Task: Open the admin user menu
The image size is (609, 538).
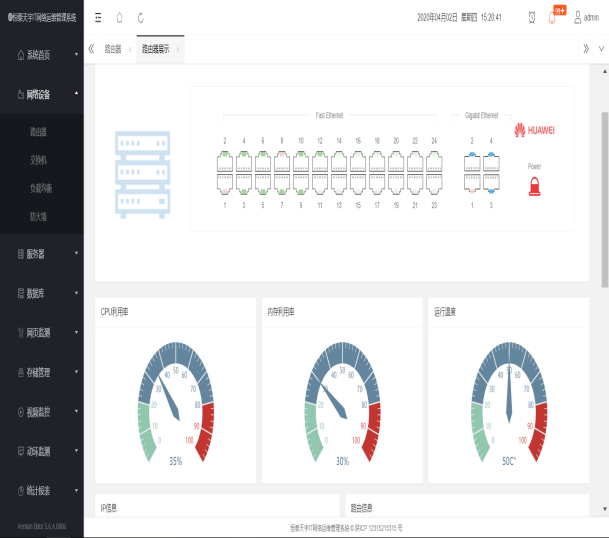Action: point(586,17)
